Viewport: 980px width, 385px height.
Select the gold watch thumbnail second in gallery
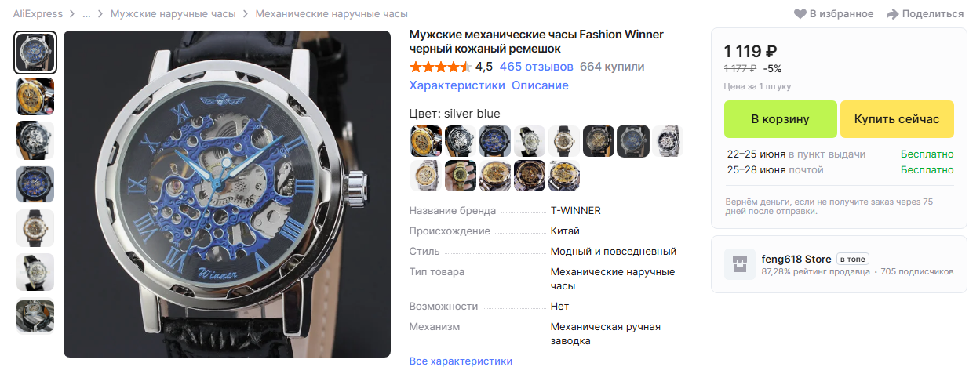(x=35, y=96)
